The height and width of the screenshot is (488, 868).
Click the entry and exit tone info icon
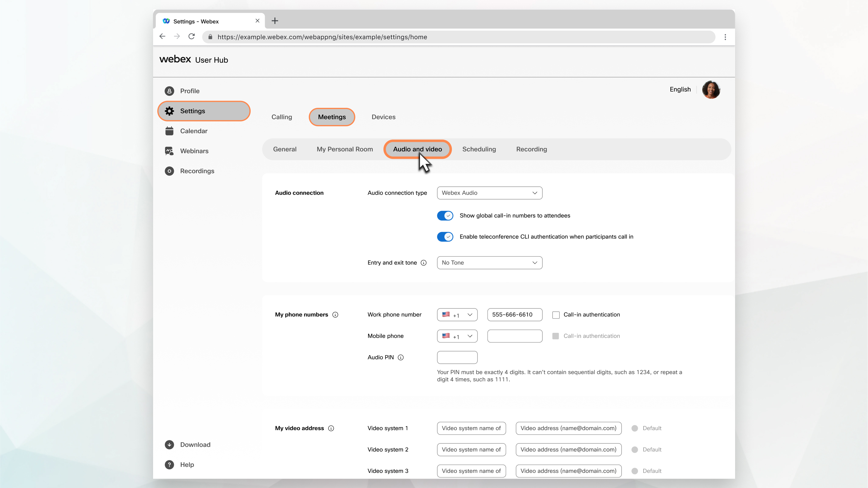point(424,263)
